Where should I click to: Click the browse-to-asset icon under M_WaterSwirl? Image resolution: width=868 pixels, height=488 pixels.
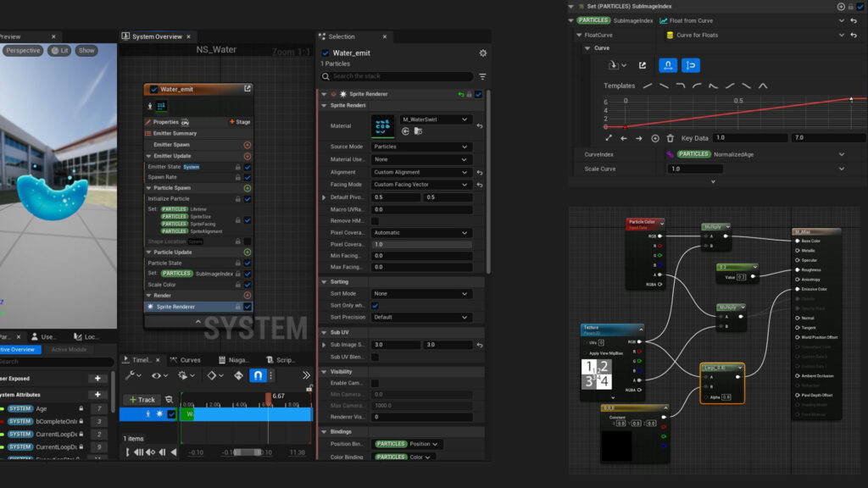tap(418, 131)
